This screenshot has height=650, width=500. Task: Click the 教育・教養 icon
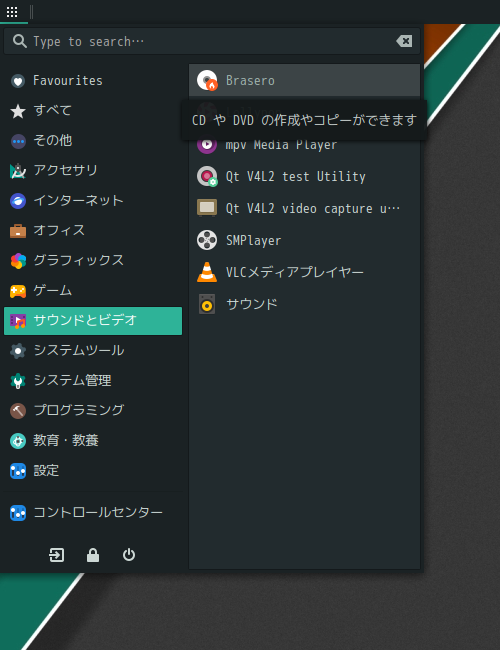(18, 441)
